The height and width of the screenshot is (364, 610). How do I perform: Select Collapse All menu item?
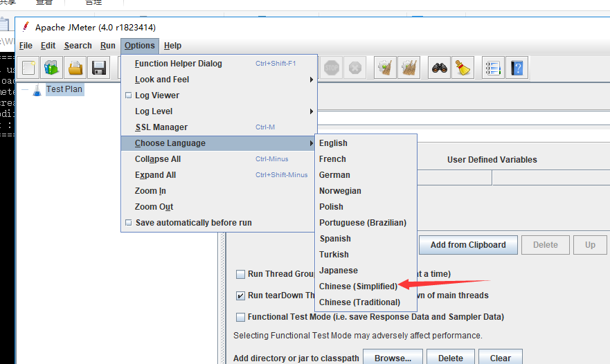click(219, 159)
